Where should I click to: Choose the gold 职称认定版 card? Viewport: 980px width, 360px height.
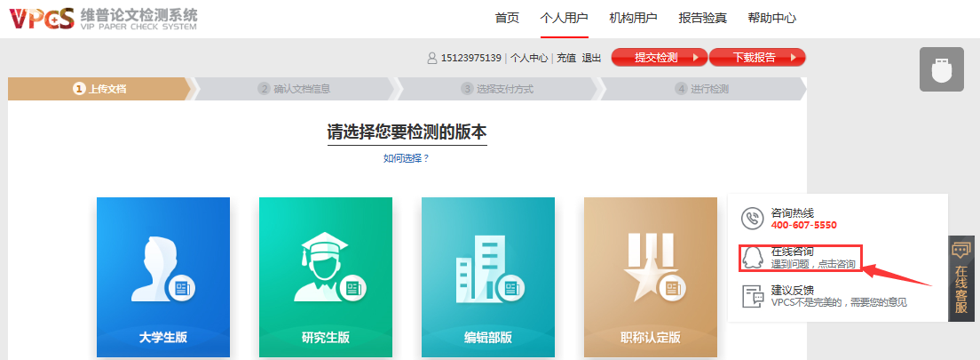(651, 278)
